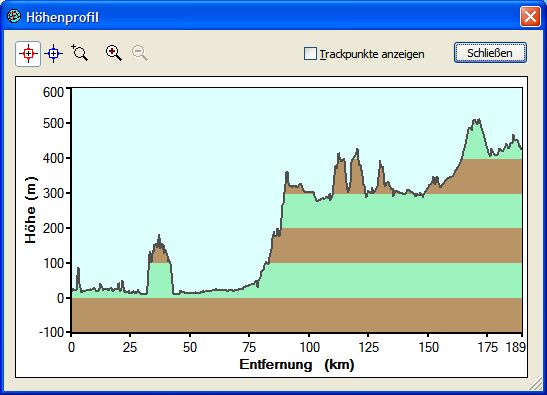Click the Entfernung (km) axis label
Image resolution: width=547 pixels, height=395 pixels.
297,365
